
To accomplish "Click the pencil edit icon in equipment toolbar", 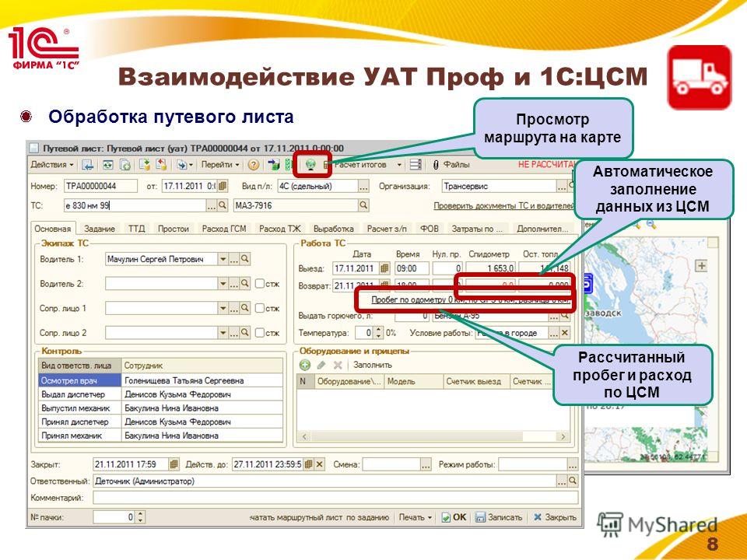I will tap(321, 366).
